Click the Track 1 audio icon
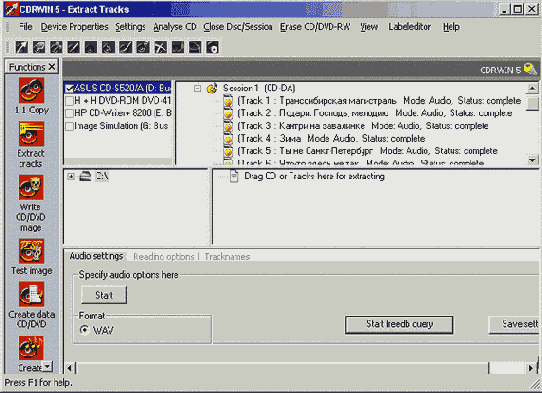Viewport: 542px width, 393px height. 228,101
